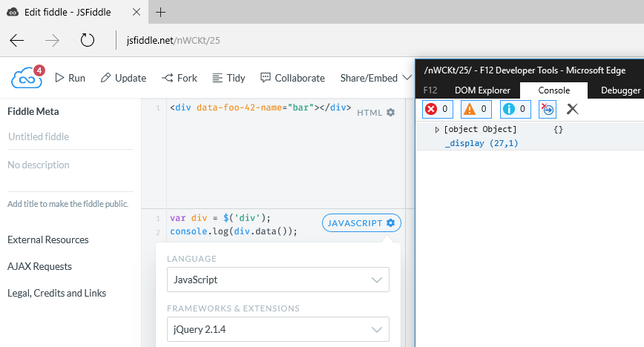Open the jQuery 2.1.4 framework dropdown

pos(278,329)
